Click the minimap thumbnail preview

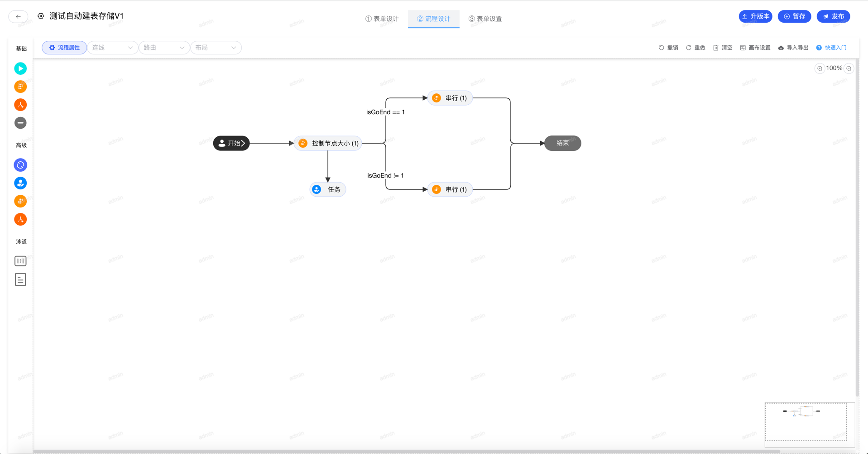pyautogui.click(x=806, y=421)
